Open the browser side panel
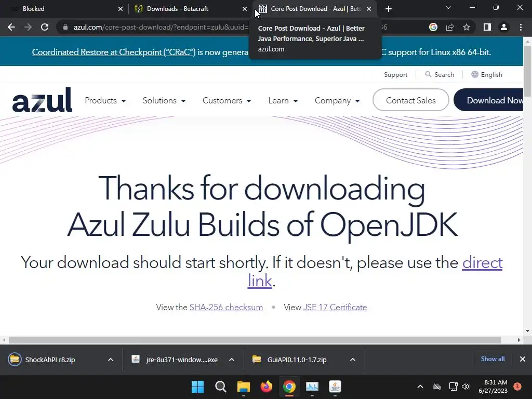532x399 pixels. point(487,27)
